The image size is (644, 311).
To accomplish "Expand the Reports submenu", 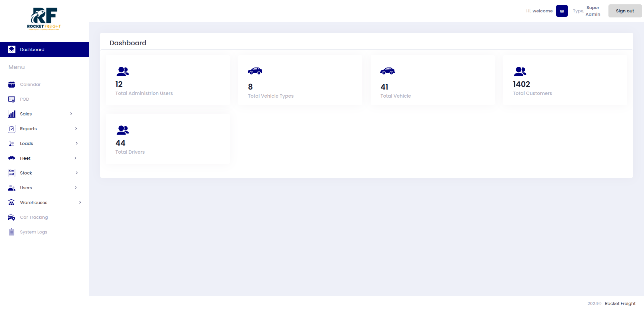I will point(76,128).
